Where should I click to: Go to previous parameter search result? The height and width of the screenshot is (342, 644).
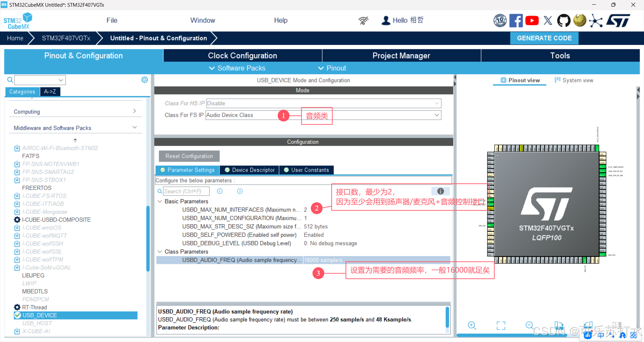click(x=220, y=191)
